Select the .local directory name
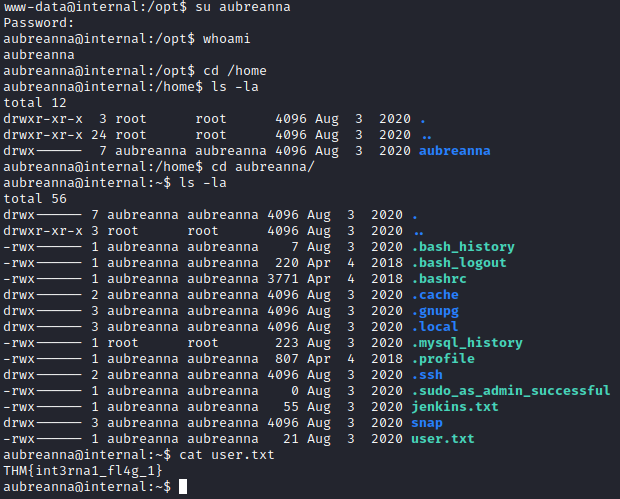The height and width of the screenshot is (499, 620). point(437,326)
